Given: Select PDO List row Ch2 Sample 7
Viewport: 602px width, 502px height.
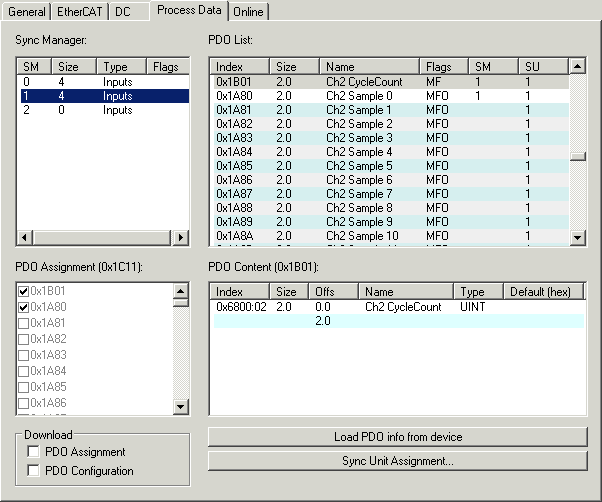Looking at the screenshot, I should pyautogui.click(x=391, y=194).
